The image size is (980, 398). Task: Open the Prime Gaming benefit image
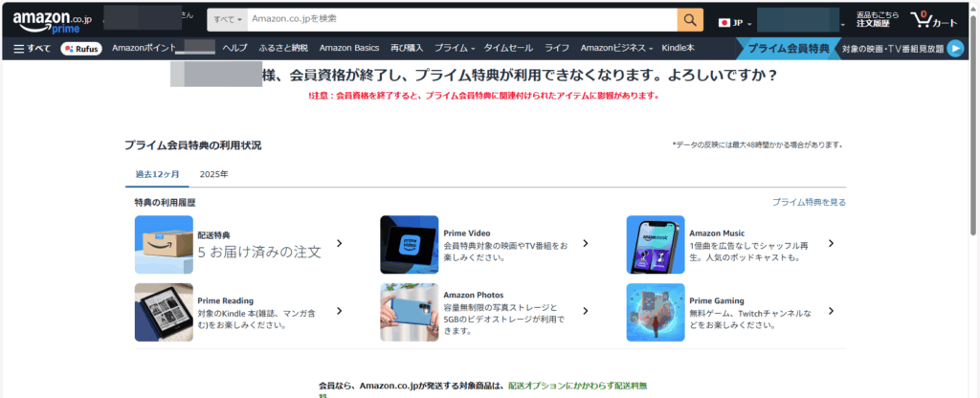point(655,312)
